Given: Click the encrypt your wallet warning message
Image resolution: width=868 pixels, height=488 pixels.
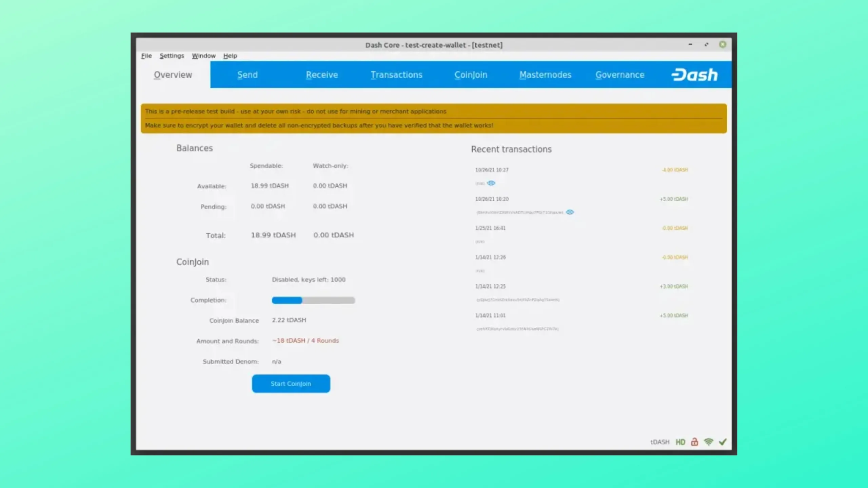Looking at the screenshot, I should [319, 125].
